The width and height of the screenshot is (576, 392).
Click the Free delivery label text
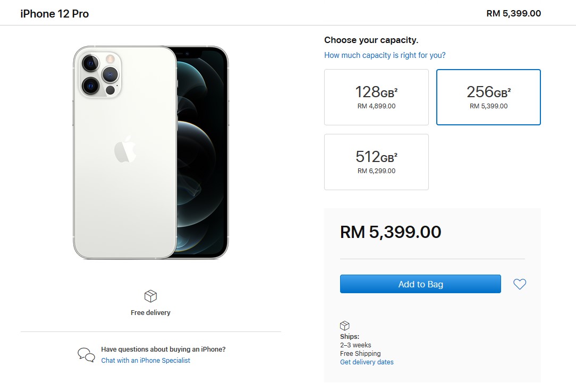pos(151,313)
